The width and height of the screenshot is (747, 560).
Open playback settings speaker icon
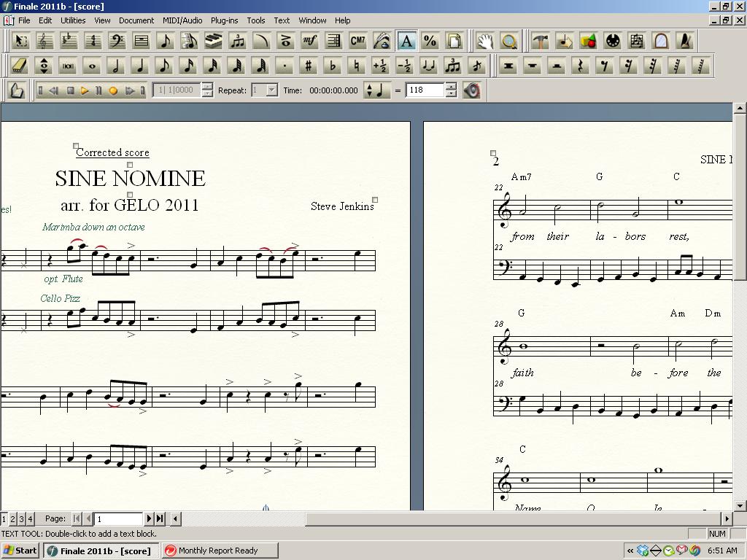coord(472,90)
